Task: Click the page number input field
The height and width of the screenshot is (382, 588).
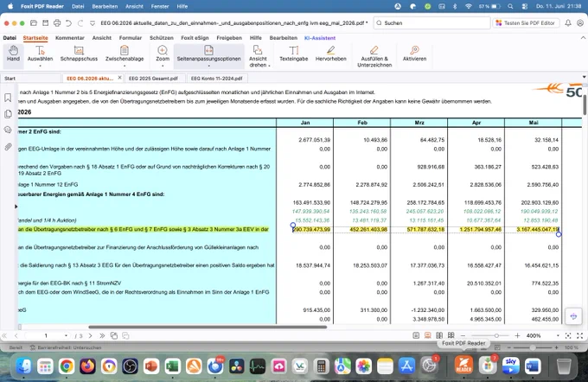Action: coord(46,336)
